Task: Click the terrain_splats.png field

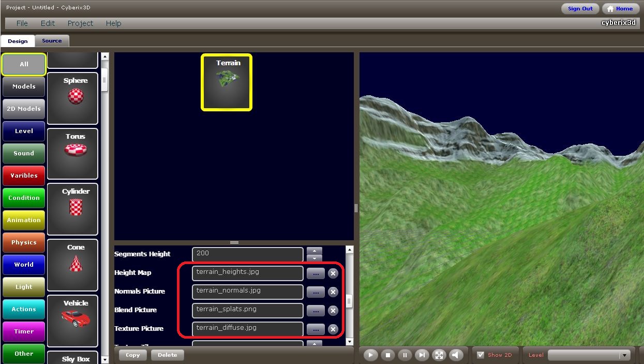Action: 248,310
